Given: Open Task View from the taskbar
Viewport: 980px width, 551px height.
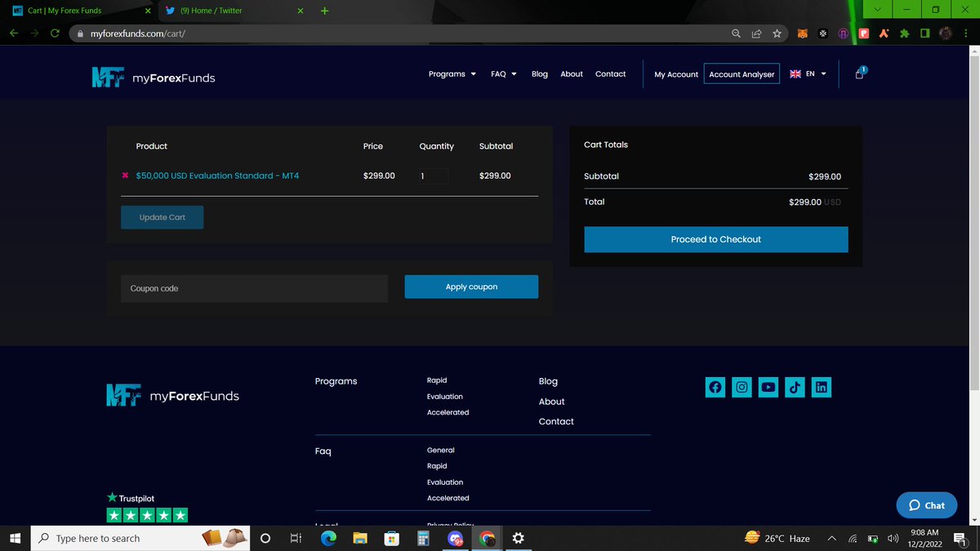Looking at the screenshot, I should click(x=296, y=539).
